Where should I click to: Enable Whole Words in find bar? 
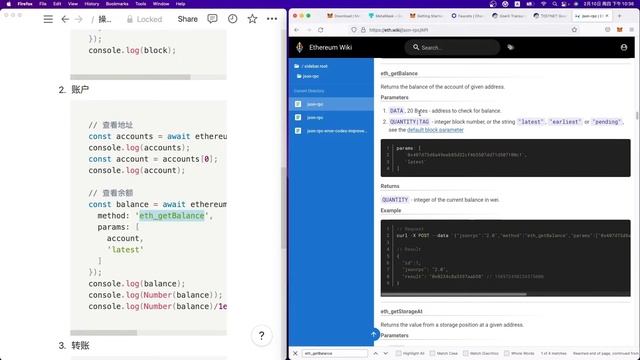tap(519, 353)
